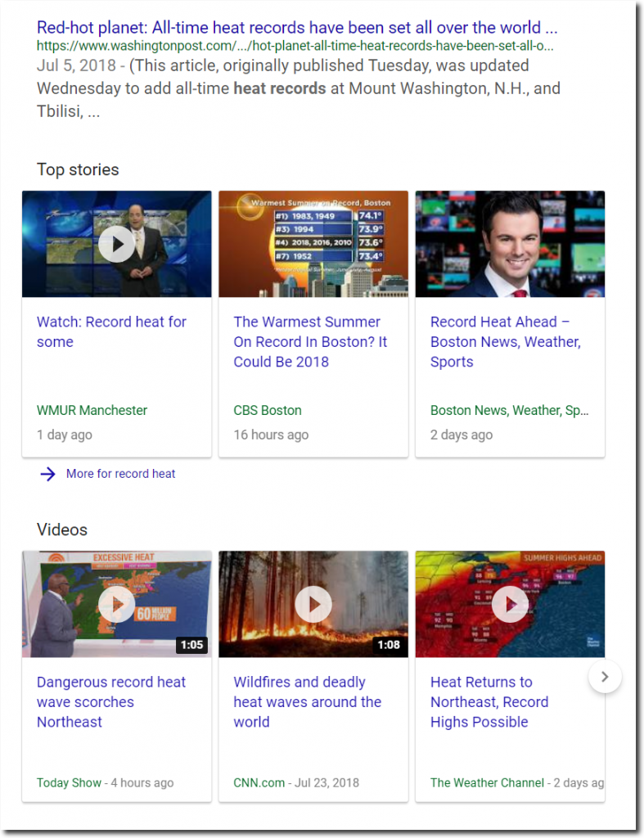Click the arrow icon beside More for record heat
Image resolution: width=644 pixels, height=838 pixels.
click(48, 474)
